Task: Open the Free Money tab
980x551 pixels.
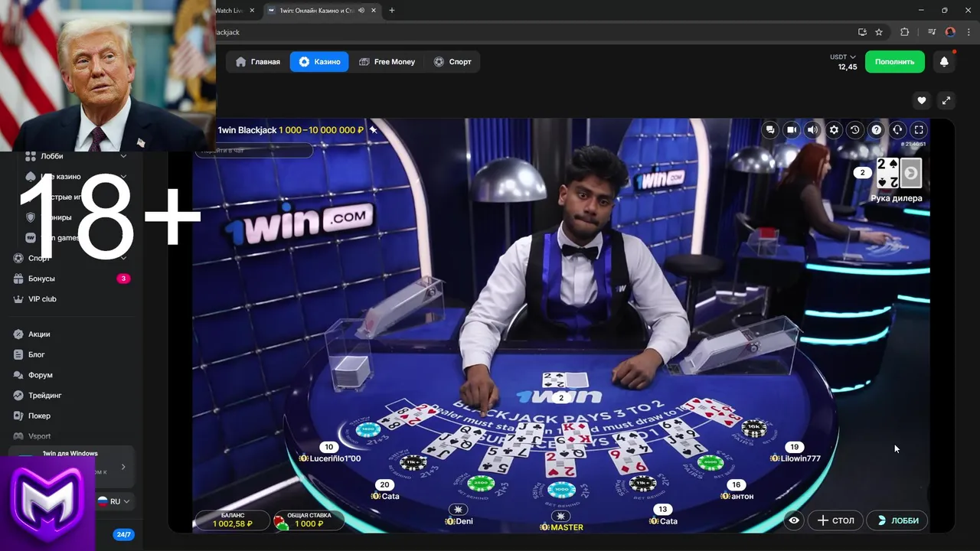Action: [387, 62]
